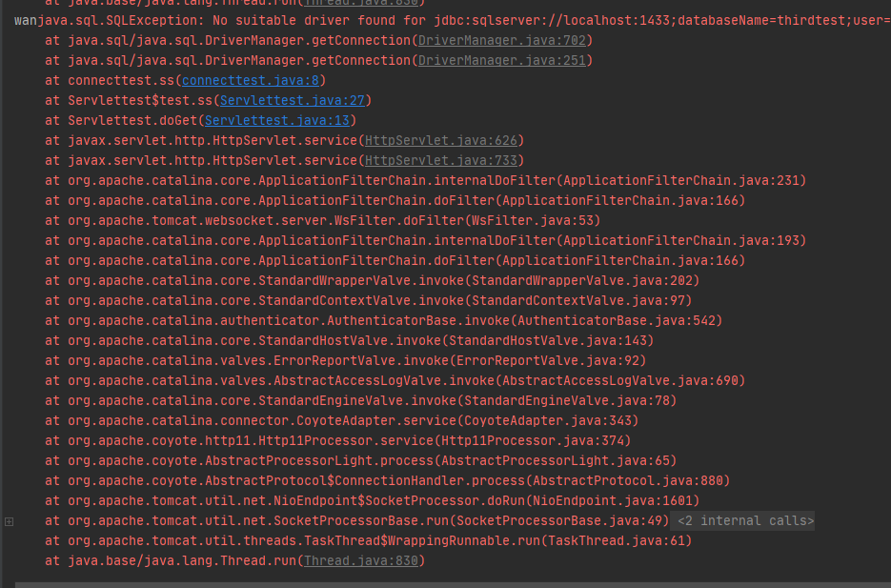
Task: Open the DriverManager.java:251 link
Action: 502,60
